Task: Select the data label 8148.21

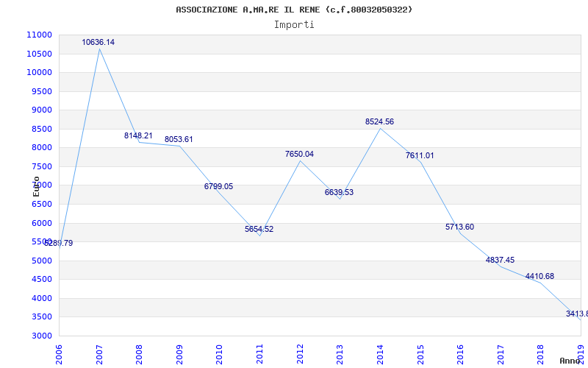Action: pyautogui.click(x=138, y=135)
